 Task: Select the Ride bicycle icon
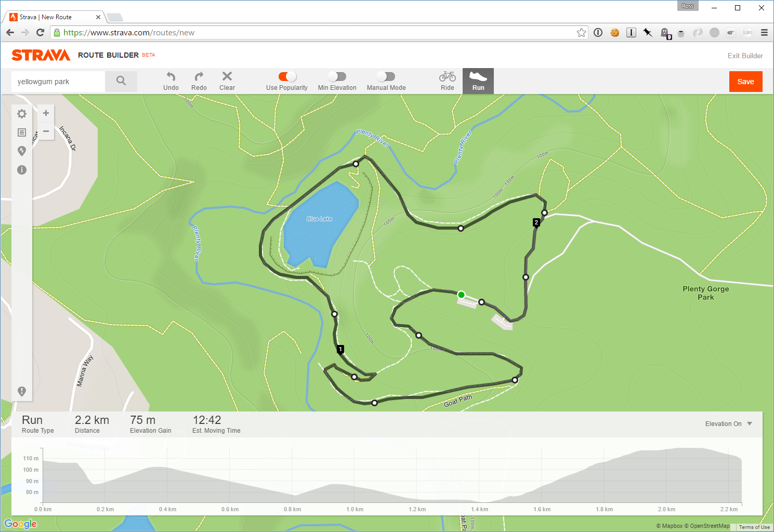coord(447,77)
